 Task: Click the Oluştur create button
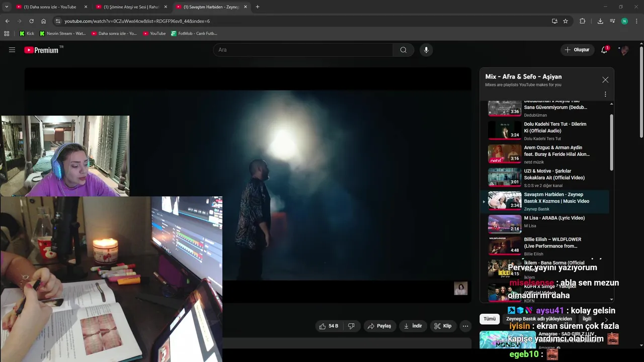tap(577, 50)
